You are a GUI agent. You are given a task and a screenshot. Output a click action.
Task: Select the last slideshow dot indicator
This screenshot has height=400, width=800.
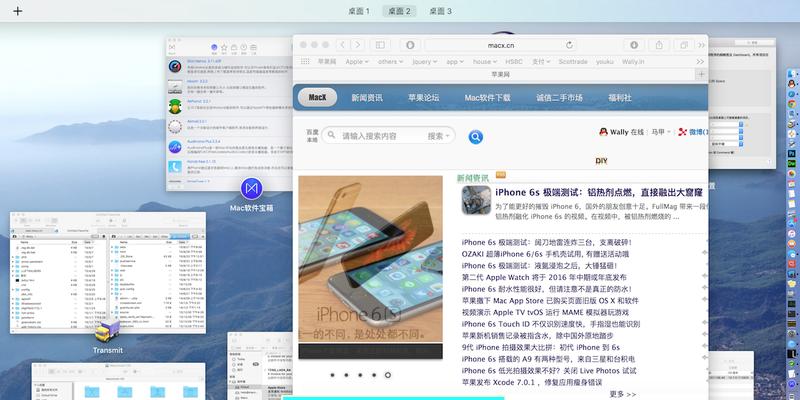[388, 375]
